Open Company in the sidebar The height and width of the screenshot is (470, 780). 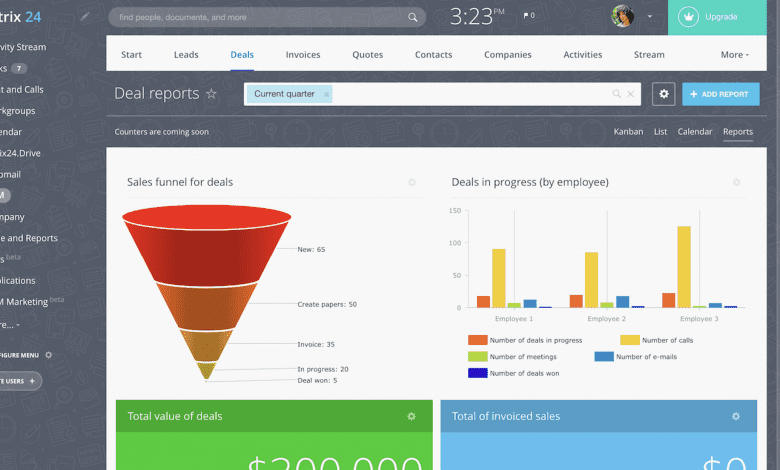pos(12,217)
